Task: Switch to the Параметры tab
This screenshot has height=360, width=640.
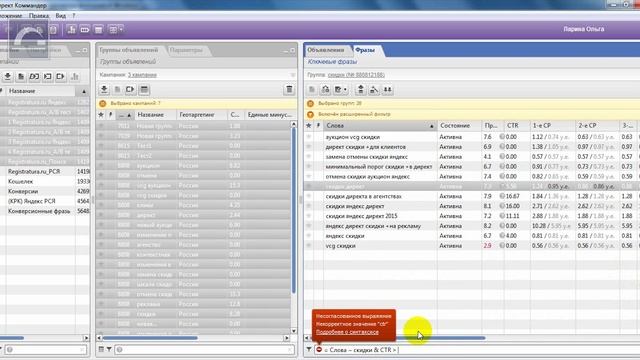Action: [186, 50]
